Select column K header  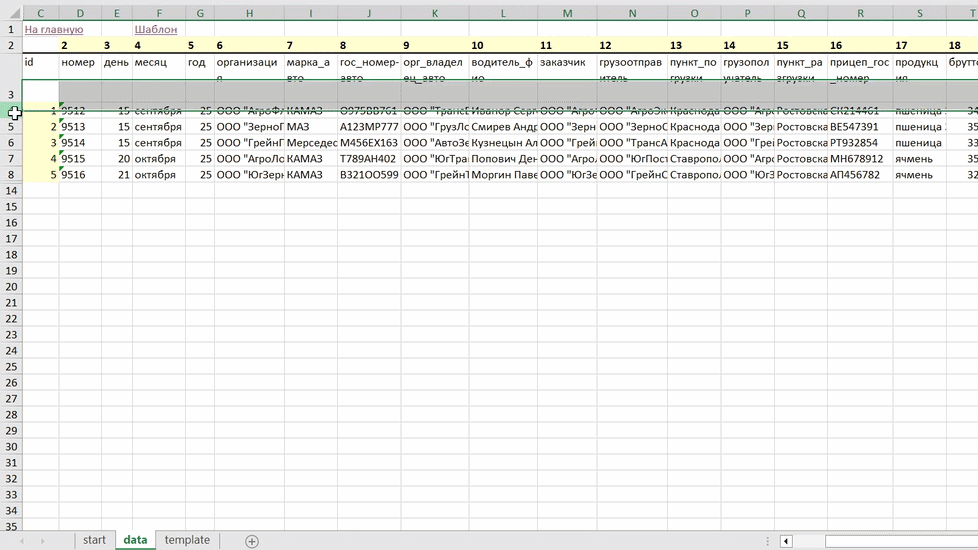[x=435, y=13]
